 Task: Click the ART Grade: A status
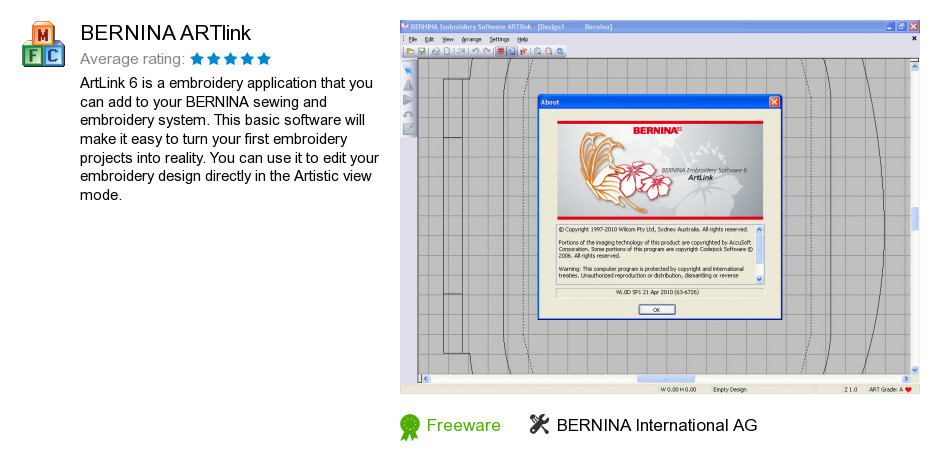tap(885, 390)
